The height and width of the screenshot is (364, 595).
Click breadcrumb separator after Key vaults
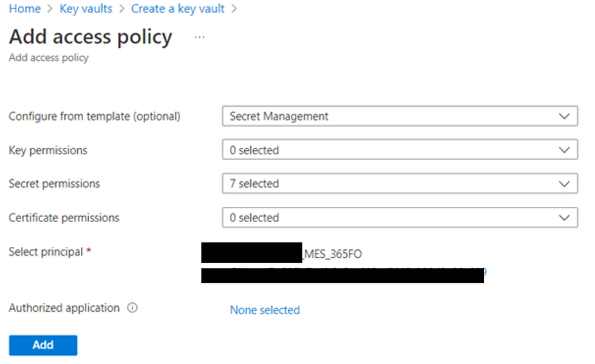121,8
